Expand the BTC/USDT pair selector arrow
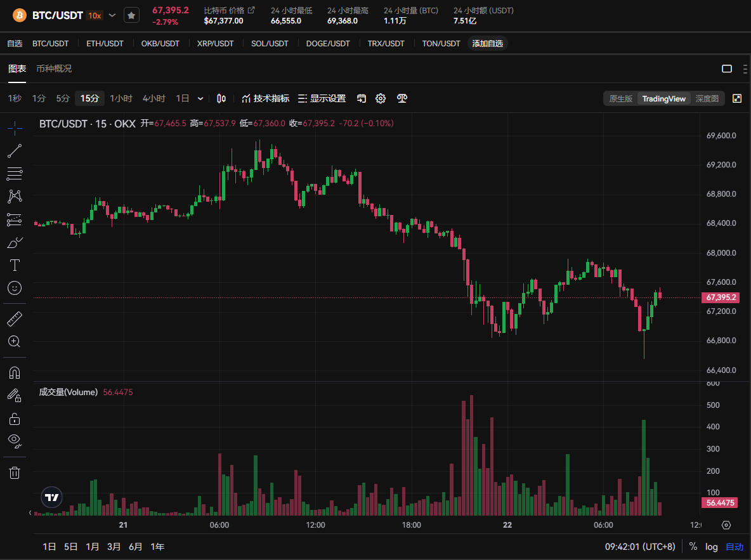 point(112,15)
